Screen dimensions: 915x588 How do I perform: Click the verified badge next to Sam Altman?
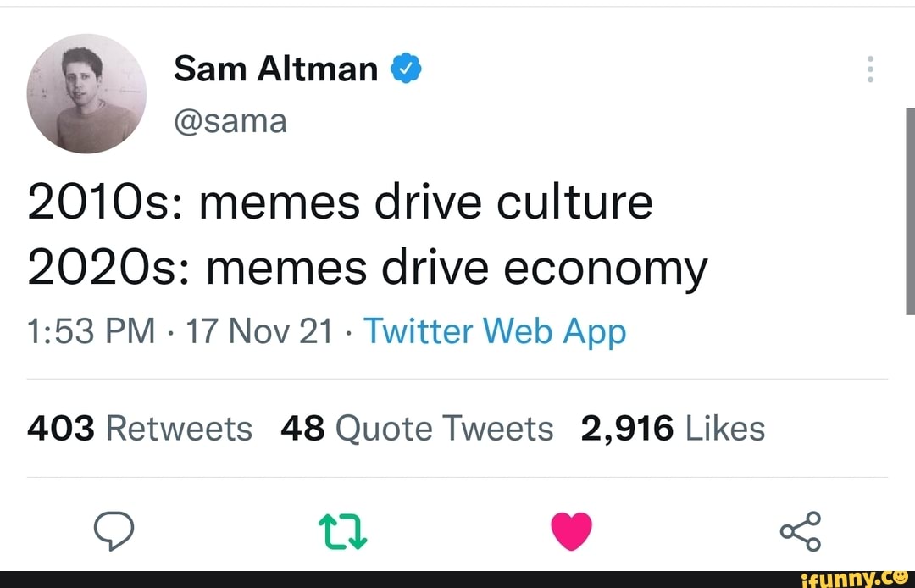[407, 68]
